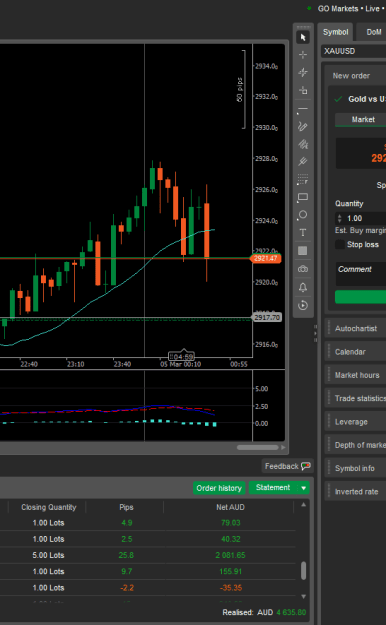Click the New order panel header

tap(351, 76)
